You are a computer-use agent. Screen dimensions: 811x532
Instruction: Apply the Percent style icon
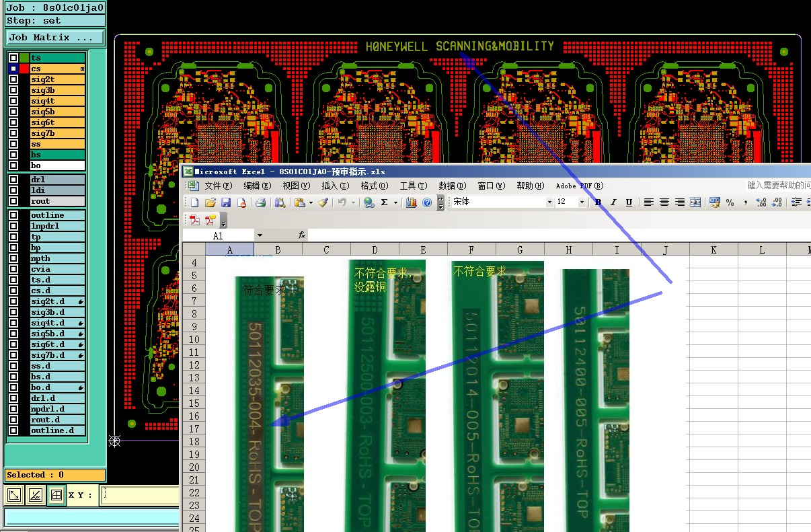click(x=730, y=202)
